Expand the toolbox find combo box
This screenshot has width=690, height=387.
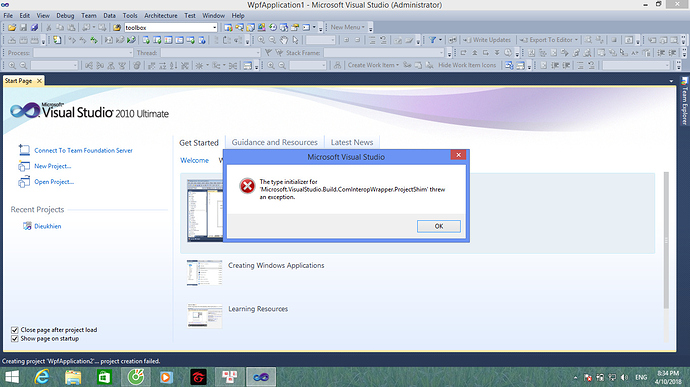[214, 27]
